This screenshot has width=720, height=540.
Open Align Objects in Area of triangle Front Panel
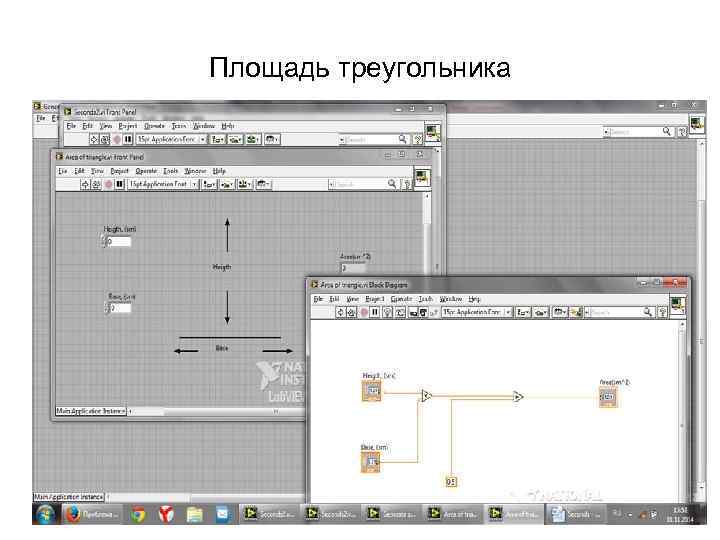click(x=209, y=185)
